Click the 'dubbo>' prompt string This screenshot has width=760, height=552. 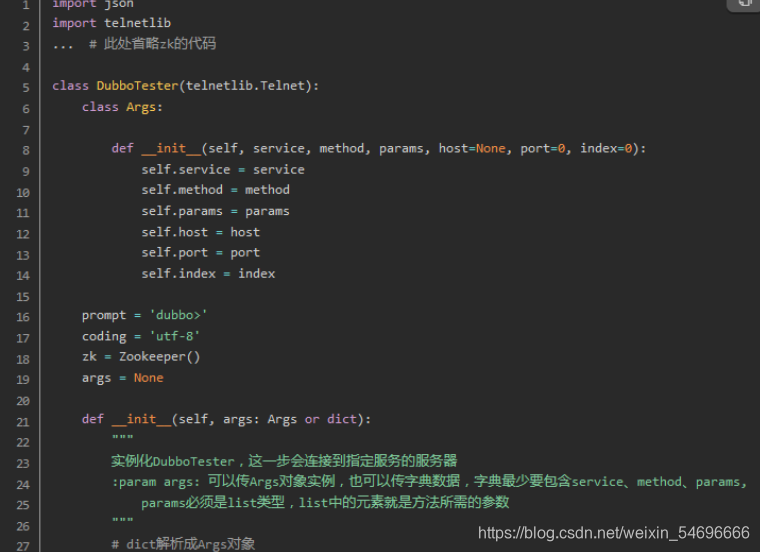click(178, 315)
